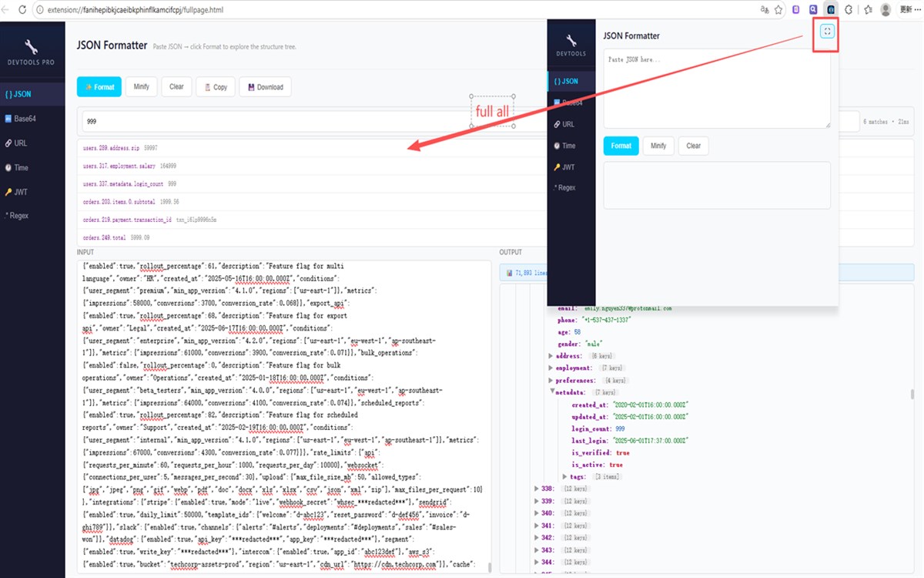The height and width of the screenshot is (578, 924).
Task: Open Time in the popup sidebar
Action: tap(571, 146)
